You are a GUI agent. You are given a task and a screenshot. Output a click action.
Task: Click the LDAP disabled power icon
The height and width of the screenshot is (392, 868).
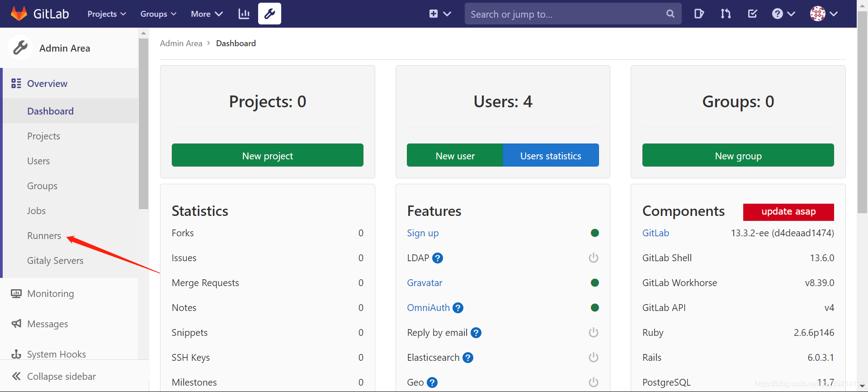coord(593,258)
